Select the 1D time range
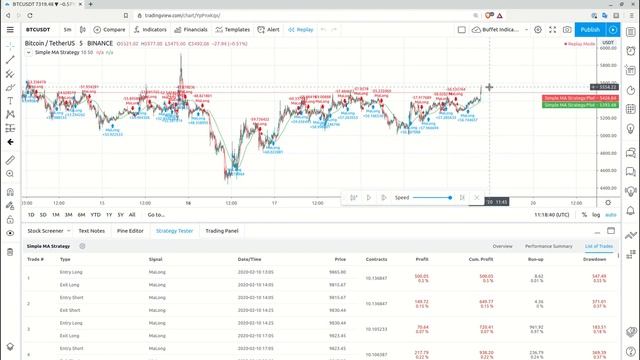This screenshot has height=360, width=640. pyautogui.click(x=31, y=215)
